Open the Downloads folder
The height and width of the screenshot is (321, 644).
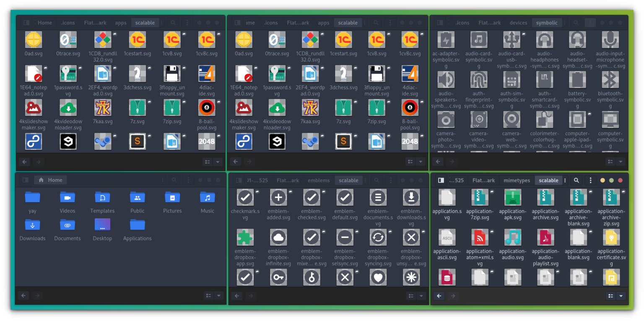(x=32, y=225)
